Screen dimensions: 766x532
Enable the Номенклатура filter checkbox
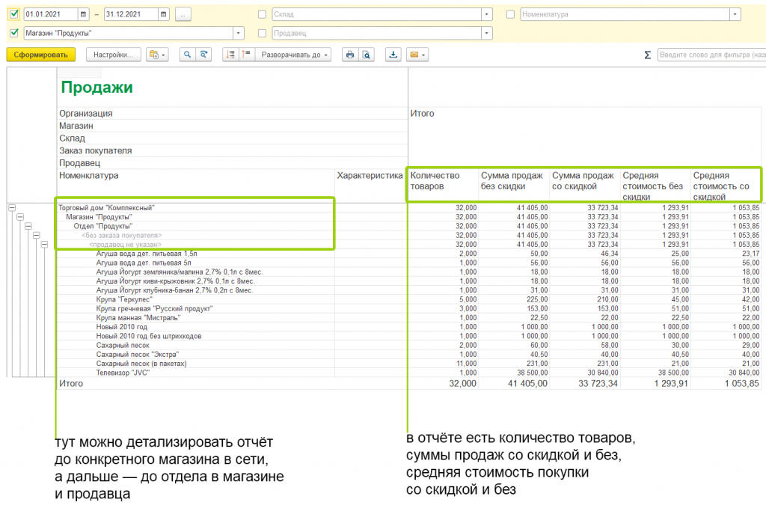pyautogui.click(x=510, y=14)
